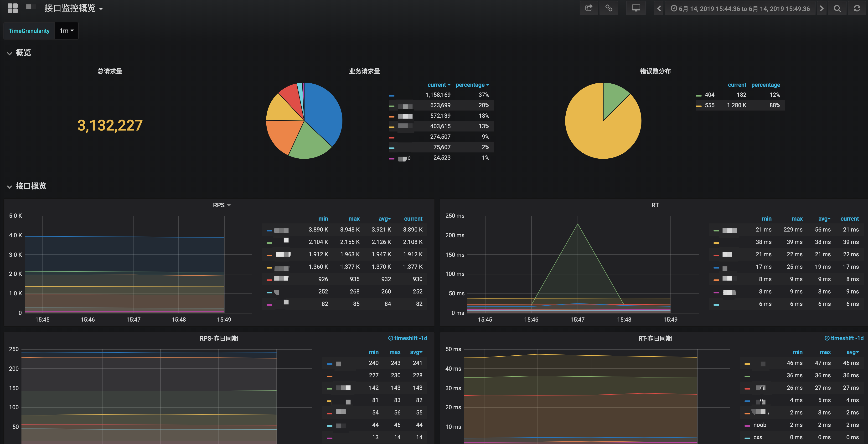Toggle the 555 series in error legend
The image size is (868, 444).
(x=709, y=105)
